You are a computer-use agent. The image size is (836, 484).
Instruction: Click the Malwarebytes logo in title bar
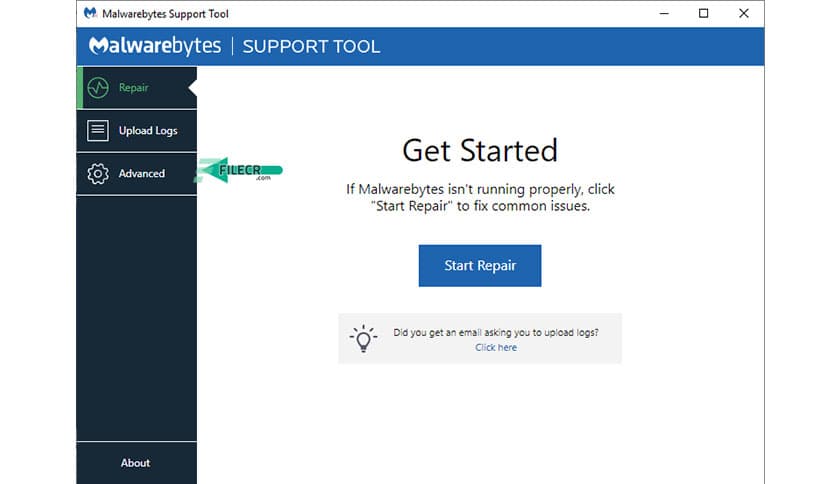point(91,13)
